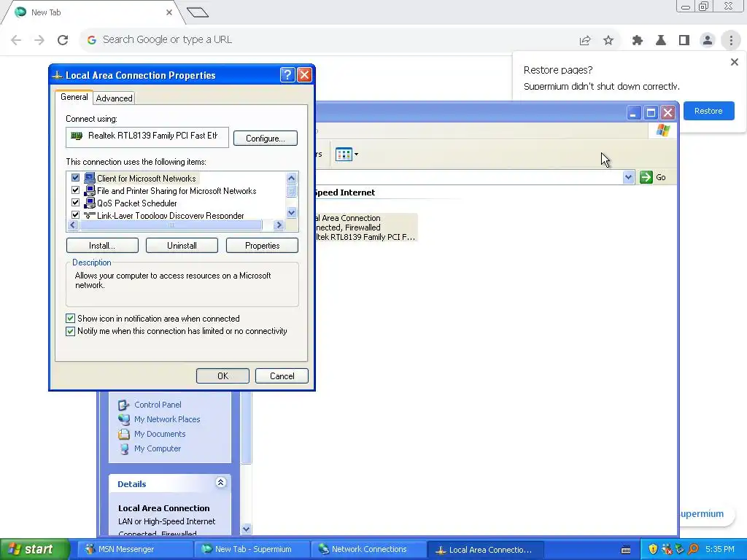Viewport: 747px width, 560px height.
Task: Click items list scroll up arrow
Action: click(292, 178)
